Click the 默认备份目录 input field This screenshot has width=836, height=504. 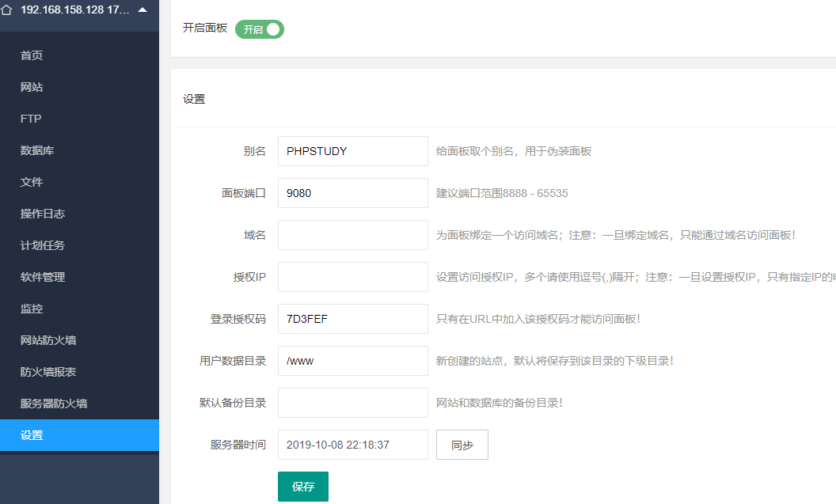[352, 403]
